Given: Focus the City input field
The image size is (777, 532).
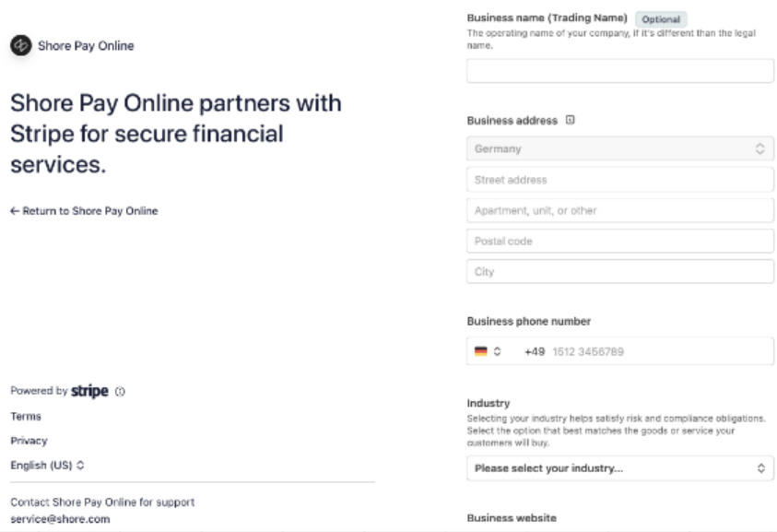Looking at the screenshot, I should click(x=619, y=272).
